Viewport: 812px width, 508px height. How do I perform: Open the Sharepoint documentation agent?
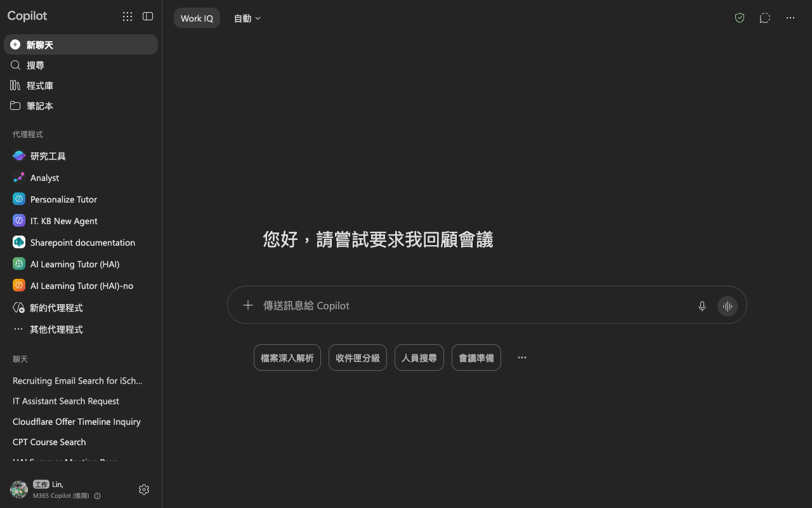pyautogui.click(x=81, y=243)
